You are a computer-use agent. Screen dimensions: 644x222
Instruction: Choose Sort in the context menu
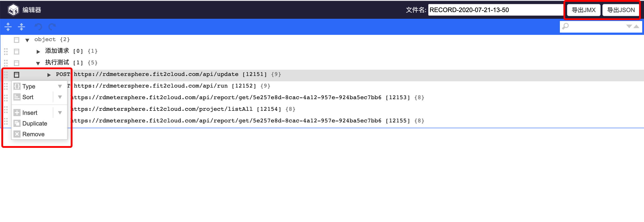28,97
